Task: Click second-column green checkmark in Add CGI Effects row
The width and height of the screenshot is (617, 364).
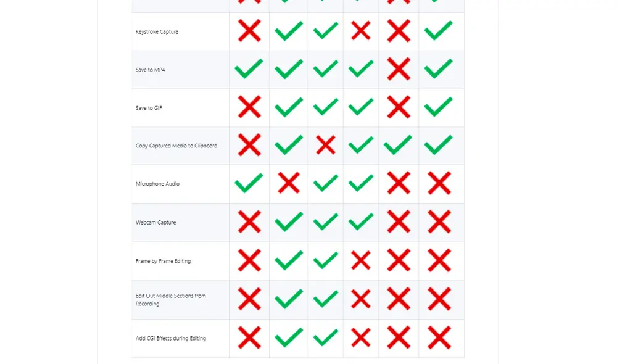Action: pyautogui.click(x=288, y=337)
